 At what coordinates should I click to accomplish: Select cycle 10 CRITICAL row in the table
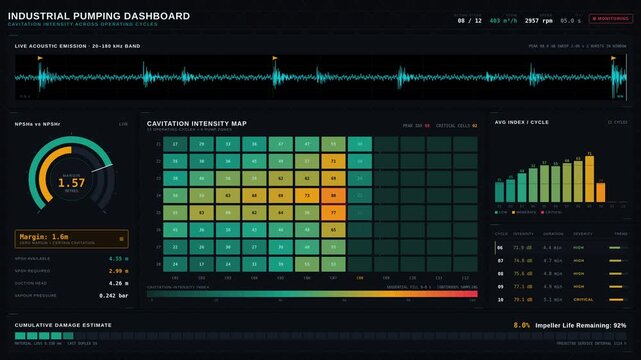562,300
